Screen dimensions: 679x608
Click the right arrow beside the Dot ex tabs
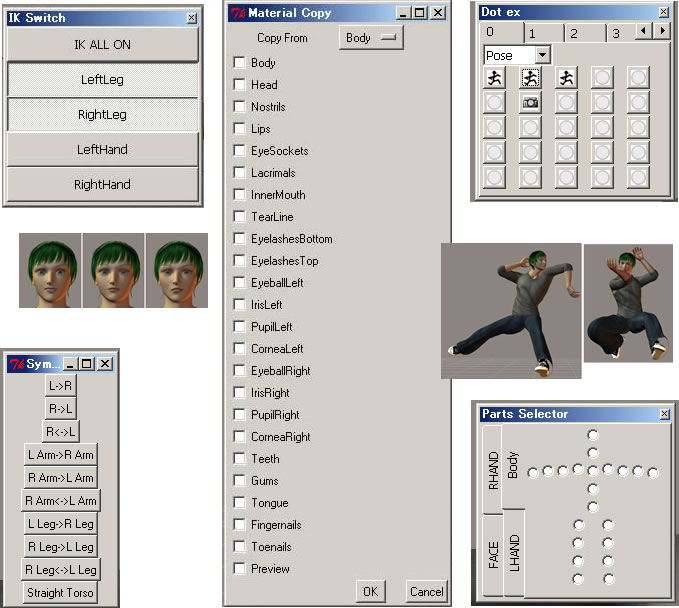(662, 31)
